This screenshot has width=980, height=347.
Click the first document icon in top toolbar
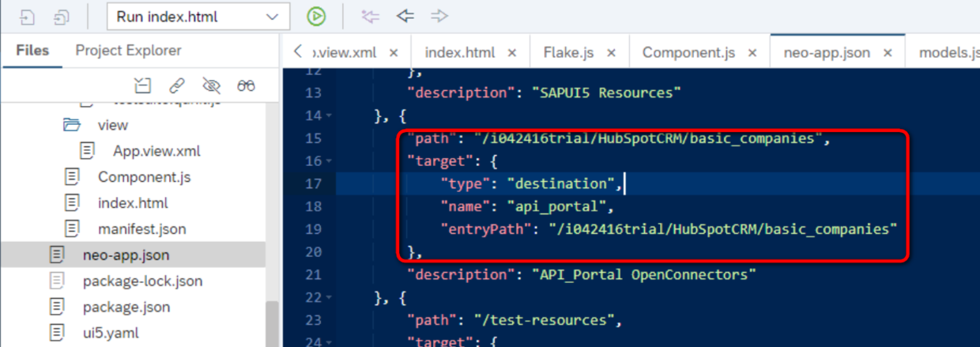click(x=28, y=17)
